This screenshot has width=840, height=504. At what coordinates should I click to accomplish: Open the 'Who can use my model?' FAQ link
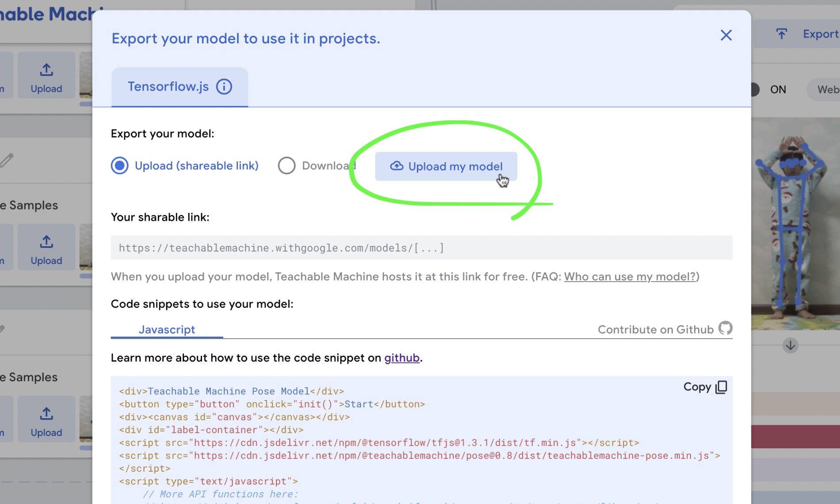(630, 277)
